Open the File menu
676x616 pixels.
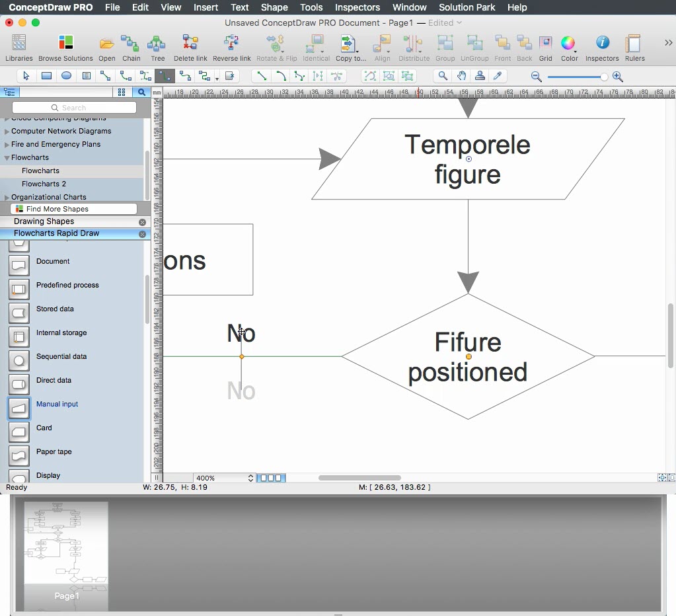112,7
